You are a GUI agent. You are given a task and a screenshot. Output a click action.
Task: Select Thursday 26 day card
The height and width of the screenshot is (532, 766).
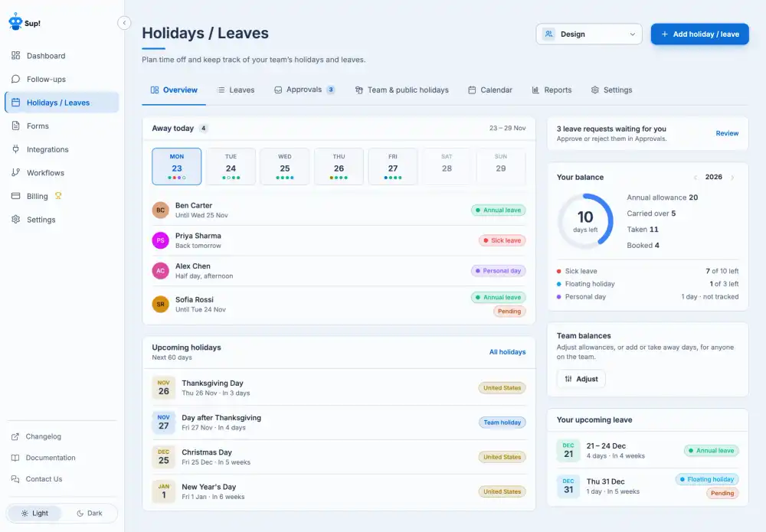pos(339,166)
